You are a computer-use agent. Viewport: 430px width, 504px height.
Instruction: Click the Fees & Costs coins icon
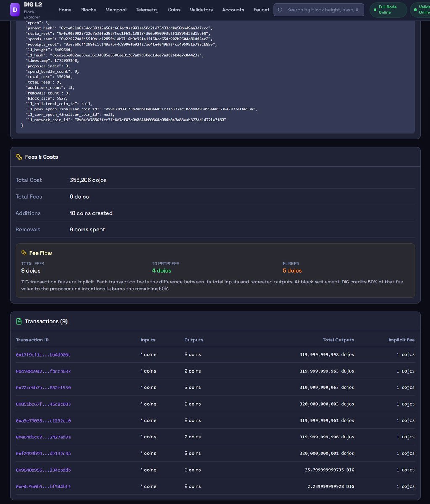click(19, 157)
